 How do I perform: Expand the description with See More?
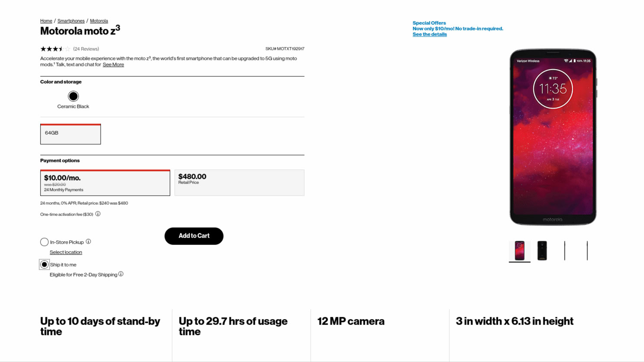(x=113, y=64)
